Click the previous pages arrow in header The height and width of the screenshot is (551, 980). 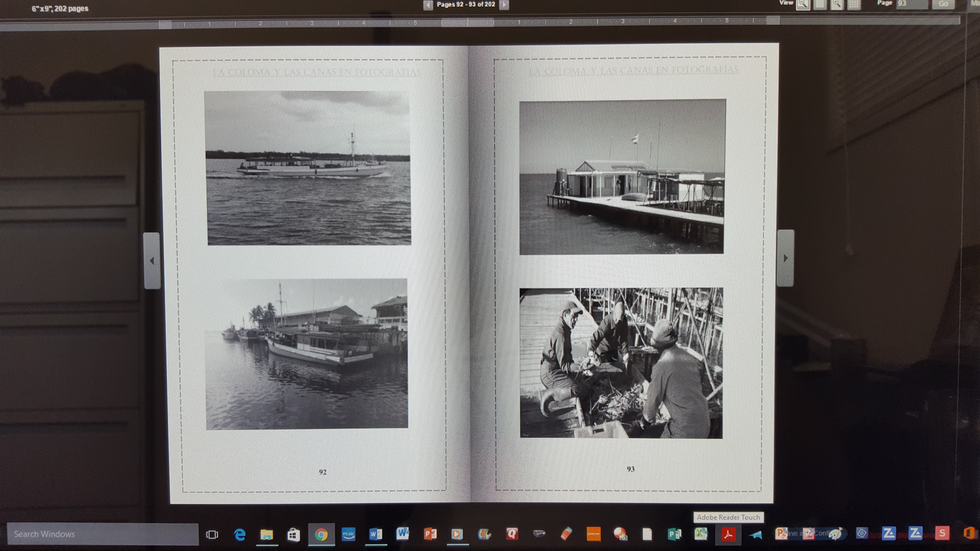(x=428, y=5)
